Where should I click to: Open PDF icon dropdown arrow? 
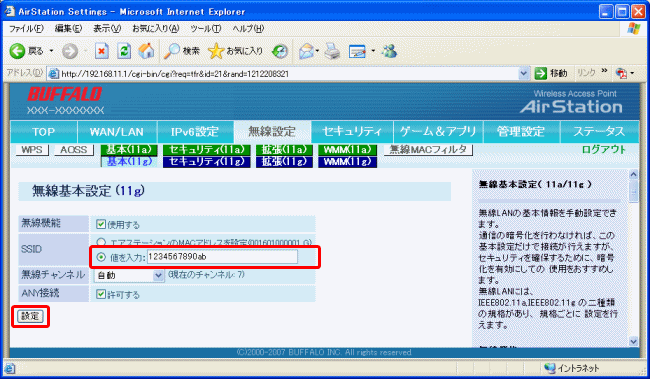point(632,73)
